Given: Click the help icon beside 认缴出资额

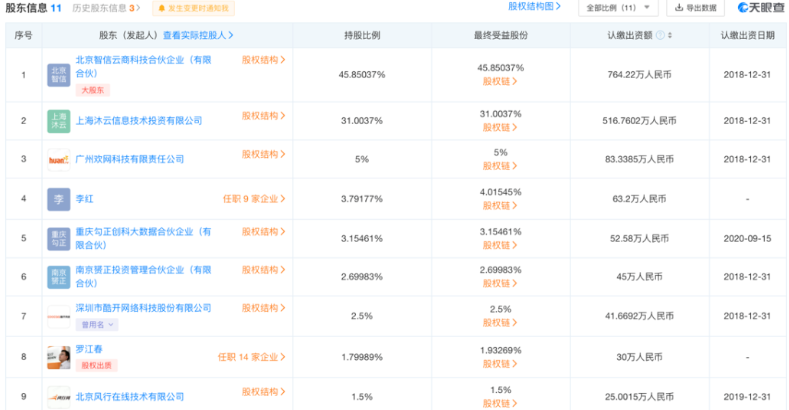Looking at the screenshot, I should [658, 35].
